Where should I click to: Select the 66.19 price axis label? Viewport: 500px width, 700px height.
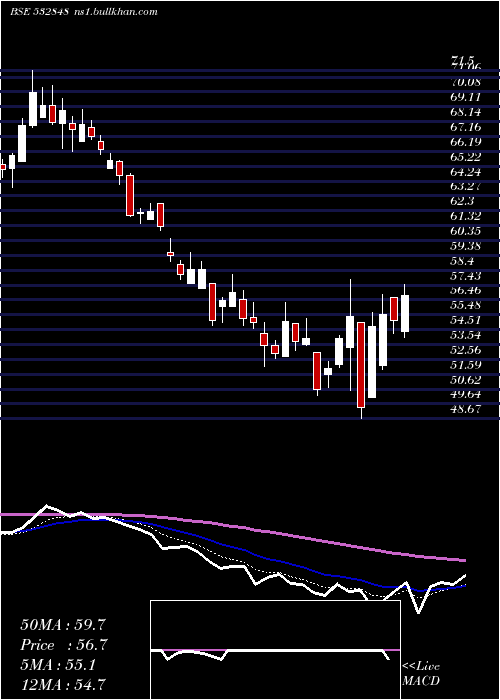click(x=466, y=142)
